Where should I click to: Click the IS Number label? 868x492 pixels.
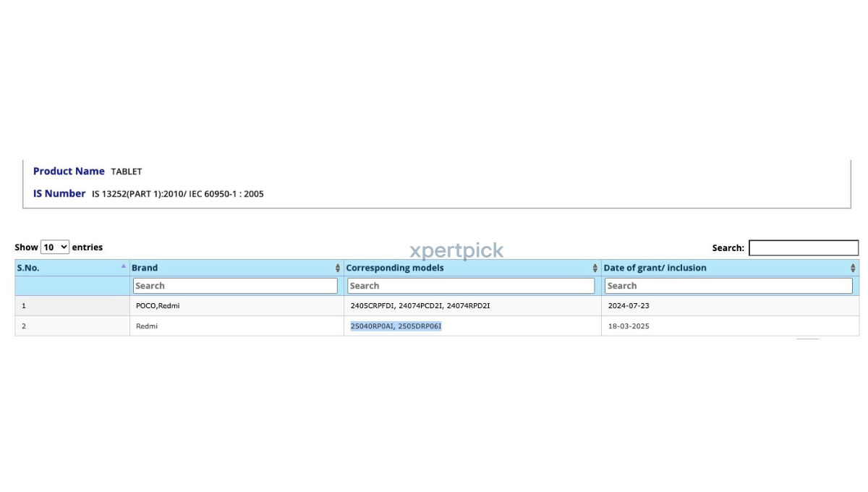coord(59,194)
